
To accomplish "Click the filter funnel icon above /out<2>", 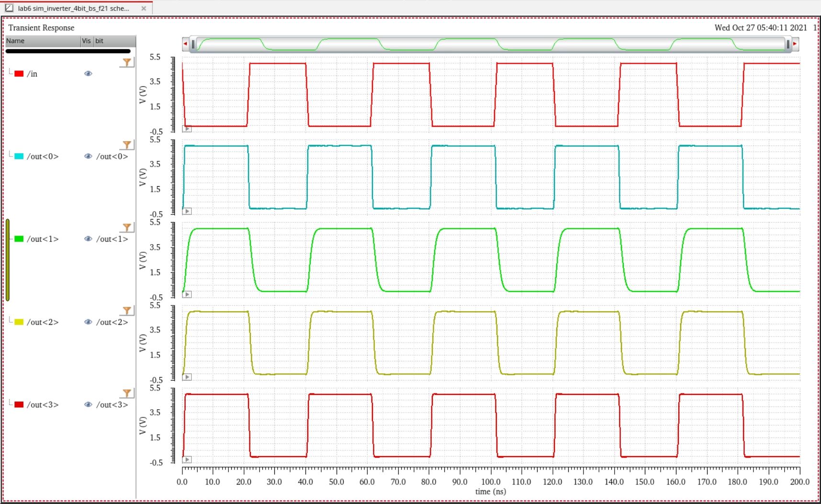I will 127,311.
